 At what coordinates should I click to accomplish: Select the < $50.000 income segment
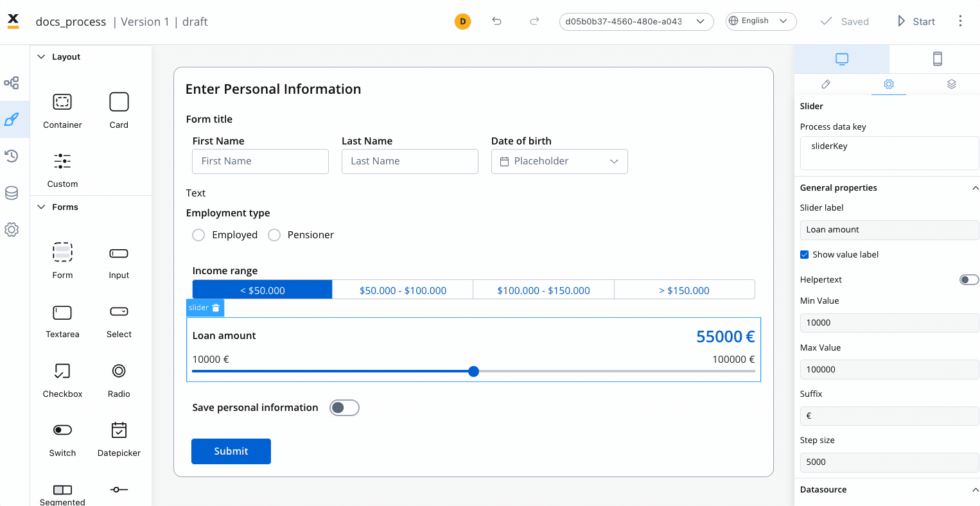(x=263, y=290)
